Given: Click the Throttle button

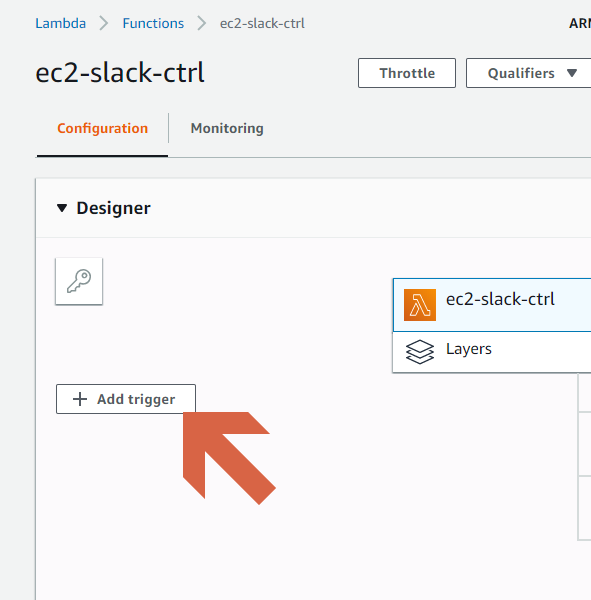Looking at the screenshot, I should tap(407, 73).
